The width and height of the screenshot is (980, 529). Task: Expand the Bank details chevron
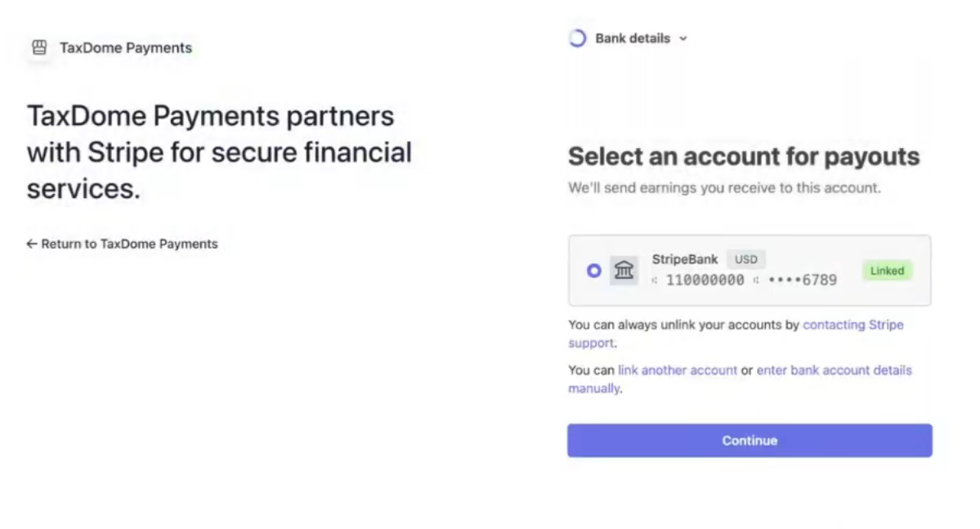pos(683,38)
